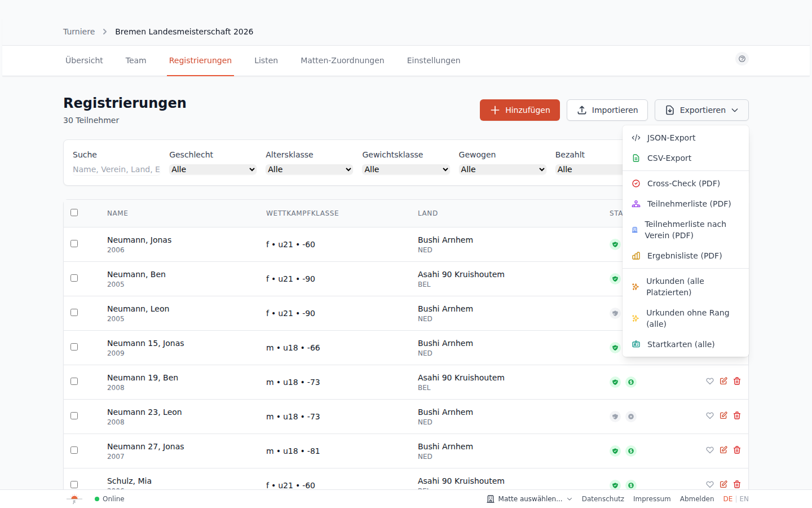Click the app logo in the footer
Viewport: 812px width, 508px height.
coord(74,499)
